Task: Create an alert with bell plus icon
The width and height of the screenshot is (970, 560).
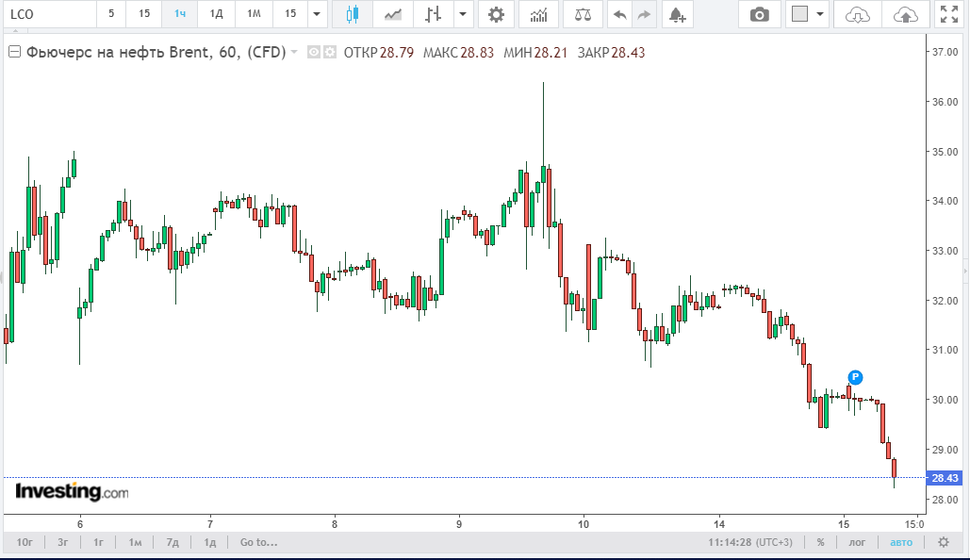Action: [678, 14]
